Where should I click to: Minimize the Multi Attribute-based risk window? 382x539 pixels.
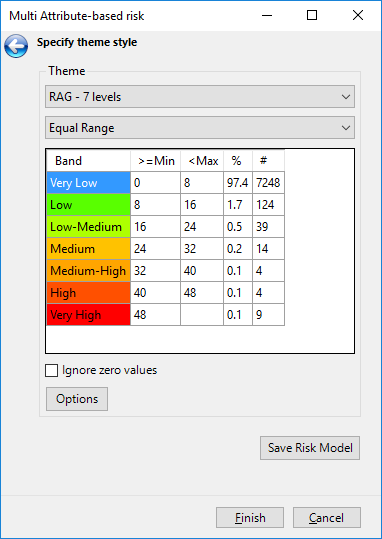click(x=267, y=15)
